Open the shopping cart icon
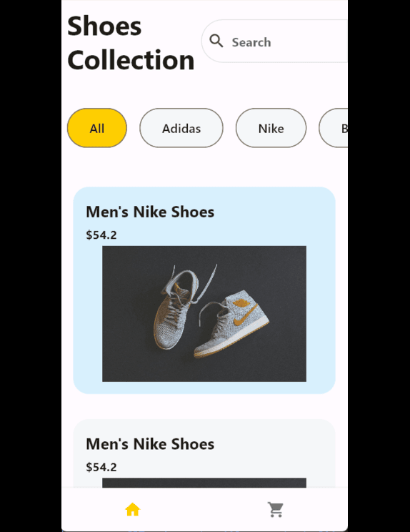410x532 pixels. [276, 509]
